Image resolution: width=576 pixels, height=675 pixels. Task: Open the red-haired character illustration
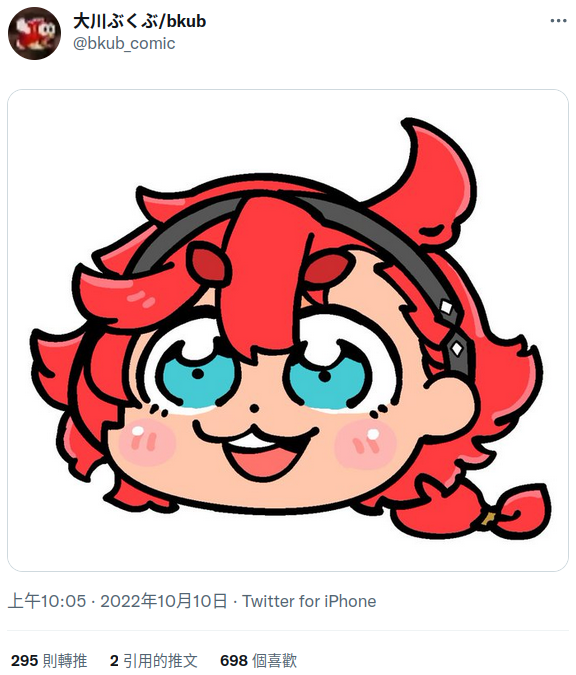288,330
